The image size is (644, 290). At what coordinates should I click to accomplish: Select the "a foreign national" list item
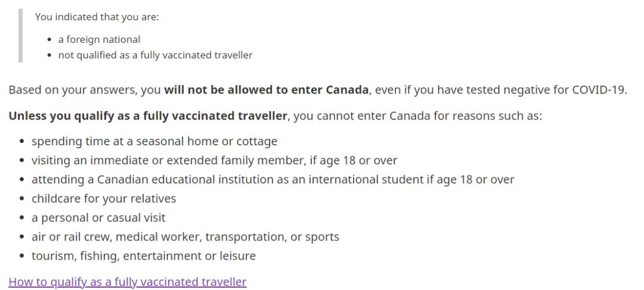click(x=99, y=39)
